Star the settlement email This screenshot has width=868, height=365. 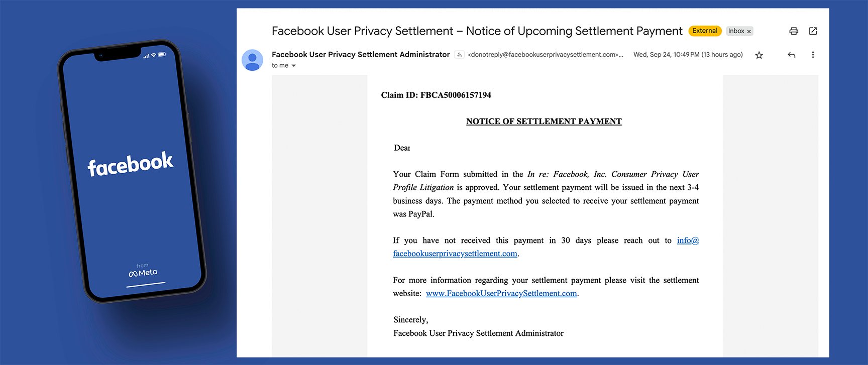point(759,55)
